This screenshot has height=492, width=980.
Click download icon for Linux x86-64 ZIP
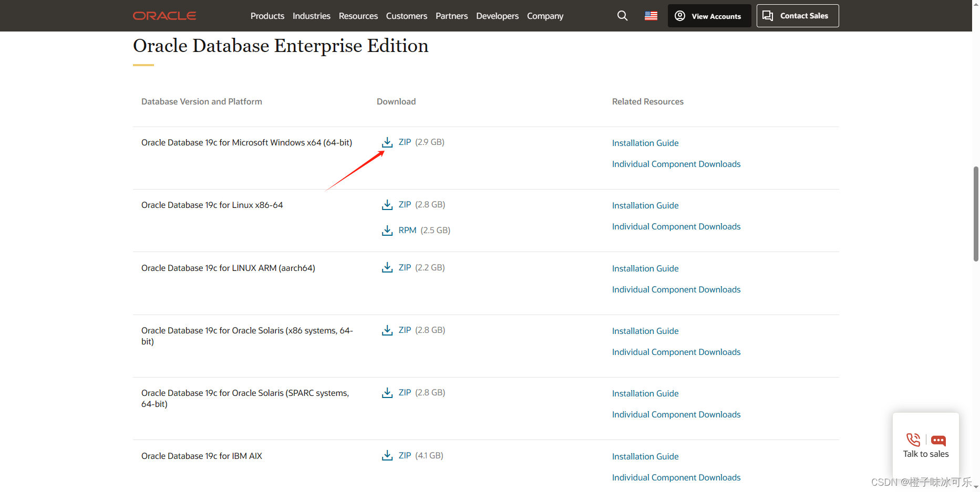pos(387,205)
